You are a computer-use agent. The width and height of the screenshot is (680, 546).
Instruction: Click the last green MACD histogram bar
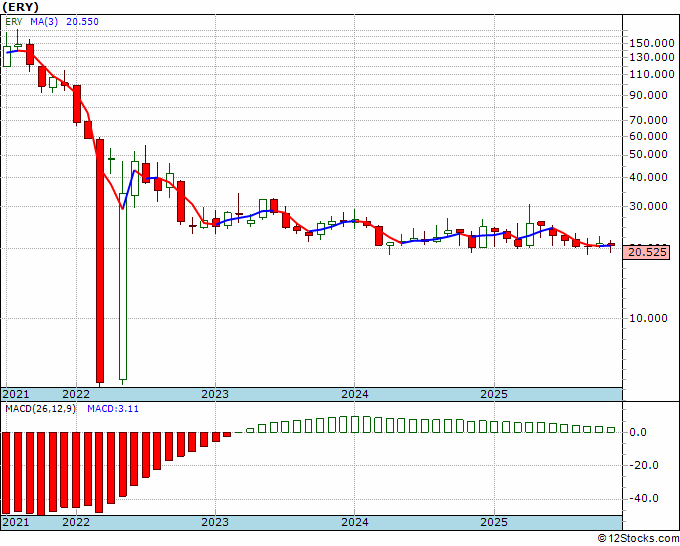611,430
